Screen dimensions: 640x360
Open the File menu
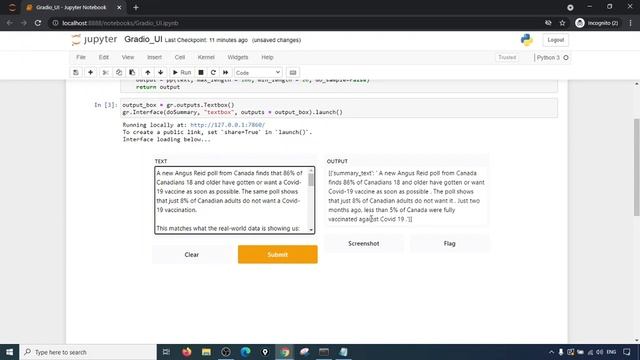click(x=81, y=58)
